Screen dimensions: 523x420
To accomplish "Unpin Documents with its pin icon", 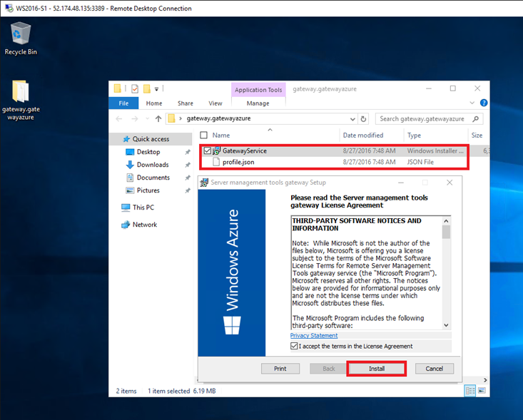I will pos(188,178).
